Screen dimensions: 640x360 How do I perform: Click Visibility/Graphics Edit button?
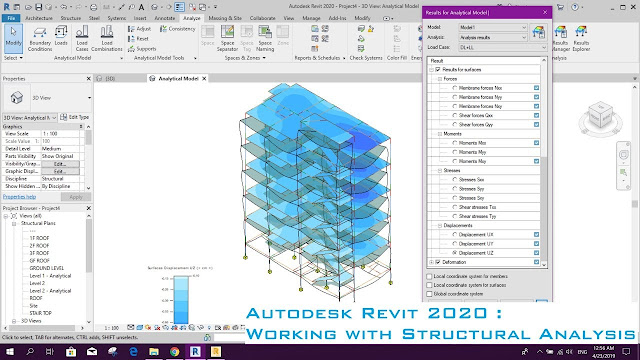coord(60,164)
